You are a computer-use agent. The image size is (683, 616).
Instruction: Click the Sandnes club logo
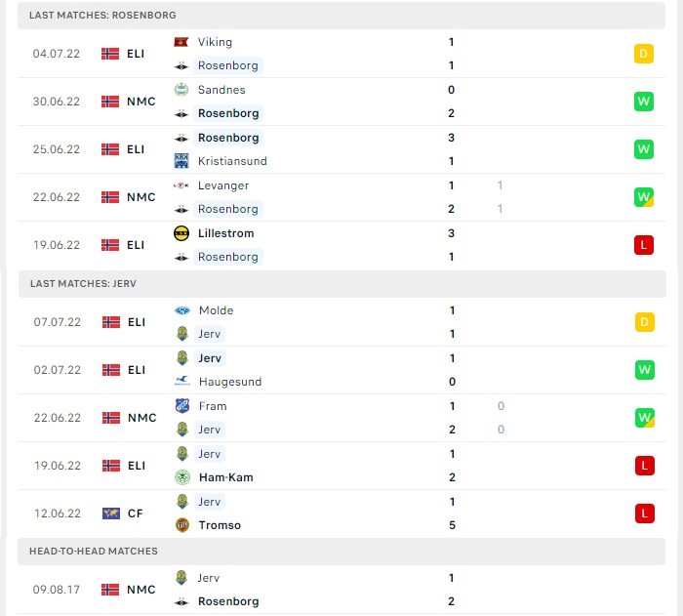[181, 90]
